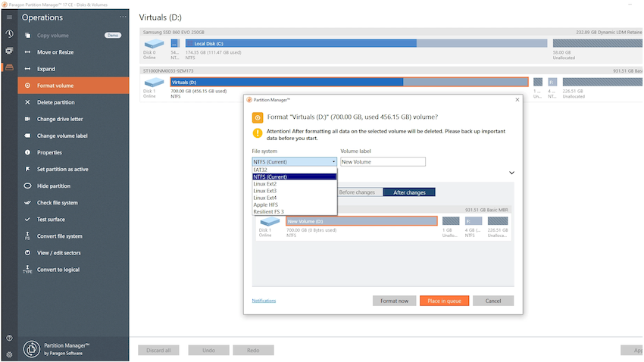Choose Linux Ext3 file system

click(x=295, y=191)
